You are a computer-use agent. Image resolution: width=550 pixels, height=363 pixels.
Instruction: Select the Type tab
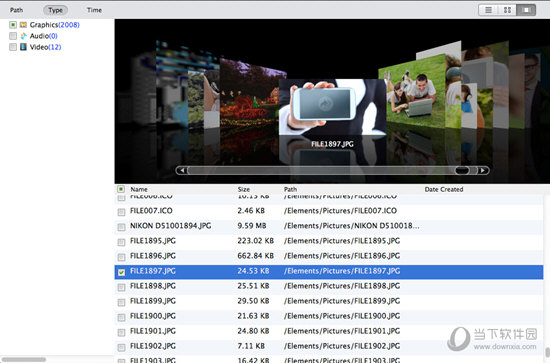tap(55, 10)
